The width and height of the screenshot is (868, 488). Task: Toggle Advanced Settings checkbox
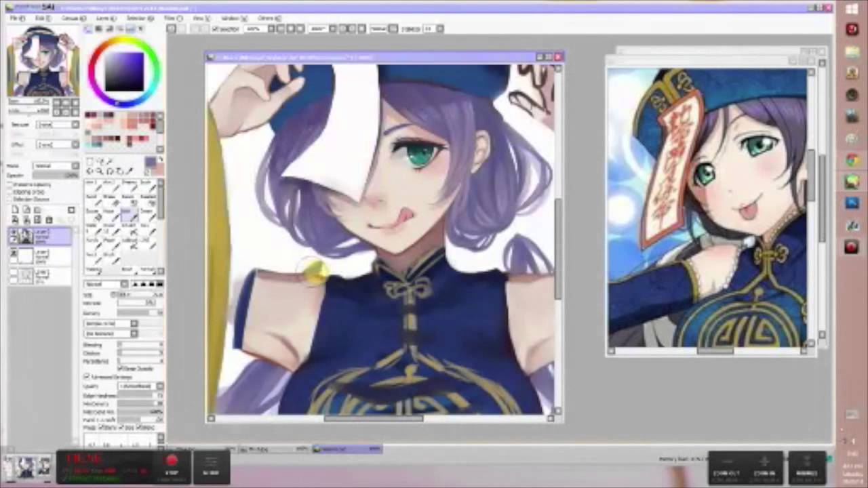coord(87,376)
